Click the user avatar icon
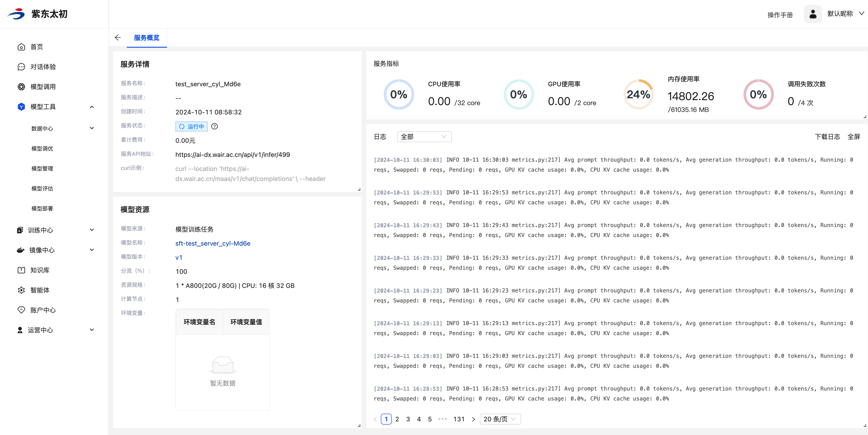868x435 pixels. 812,14
